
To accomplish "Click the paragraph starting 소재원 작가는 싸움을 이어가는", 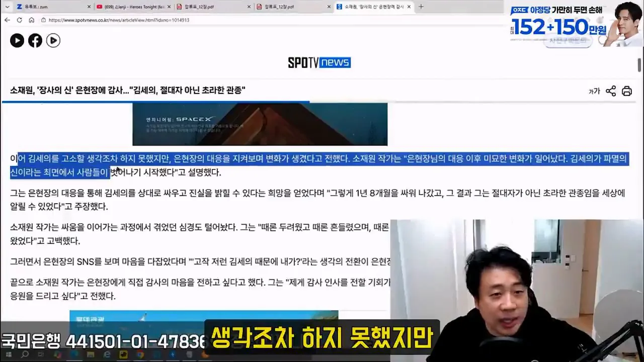I will point(200,234).
